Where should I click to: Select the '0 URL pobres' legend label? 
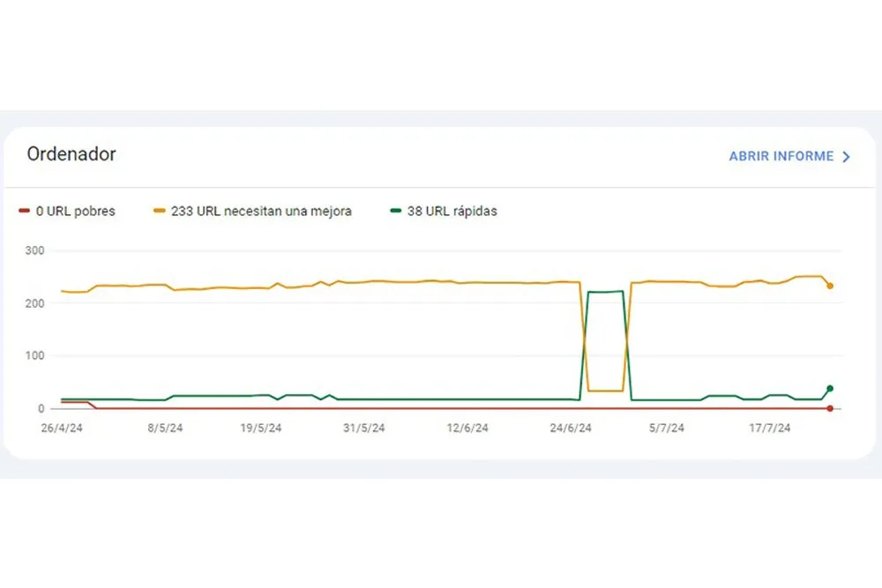coord(75,212)
